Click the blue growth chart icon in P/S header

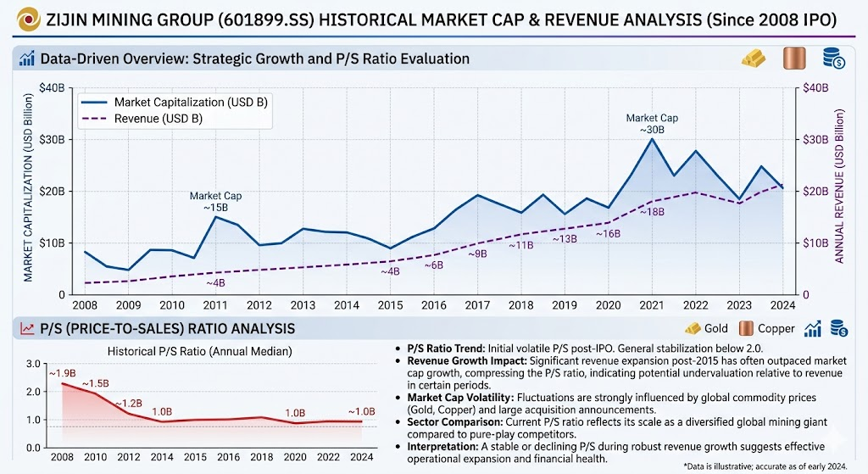click(813, 328)
